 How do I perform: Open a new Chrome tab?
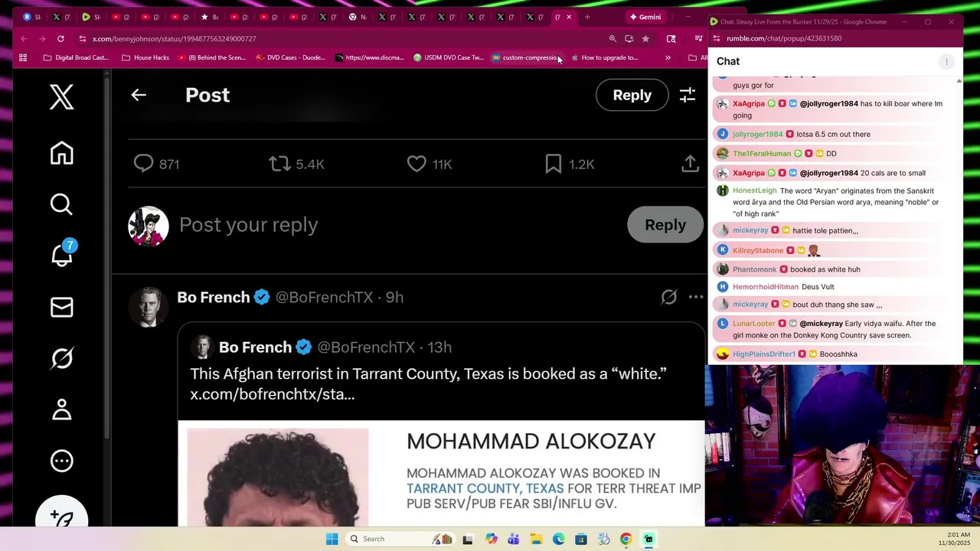pos(587,17)
